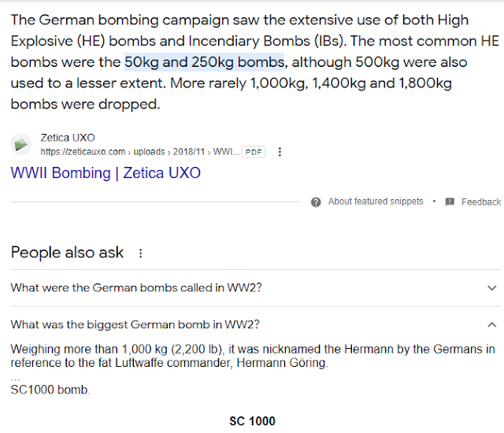The height and width of the screenshot is (433, 504).
Task: Click the Feedback flag icon
Action: pos(450,202)
